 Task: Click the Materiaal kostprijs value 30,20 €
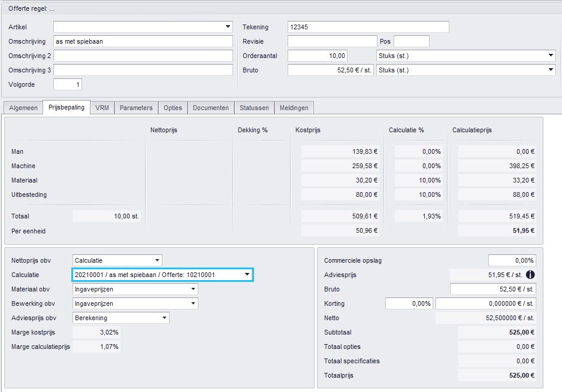coord(340,180)
